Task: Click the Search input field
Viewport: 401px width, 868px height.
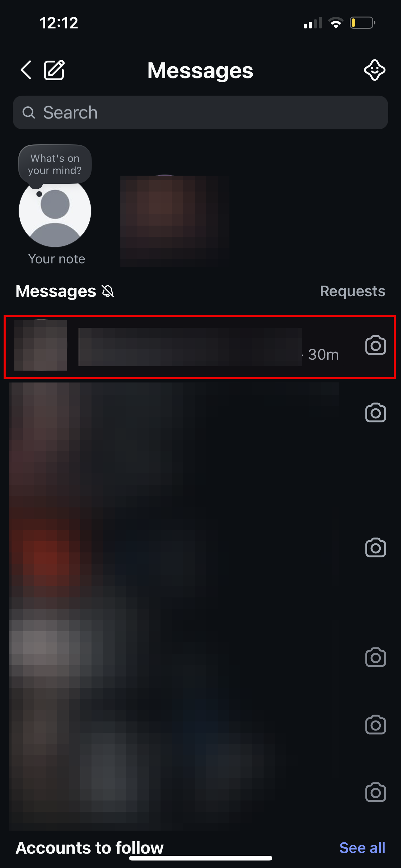Action: coord(200,112)
